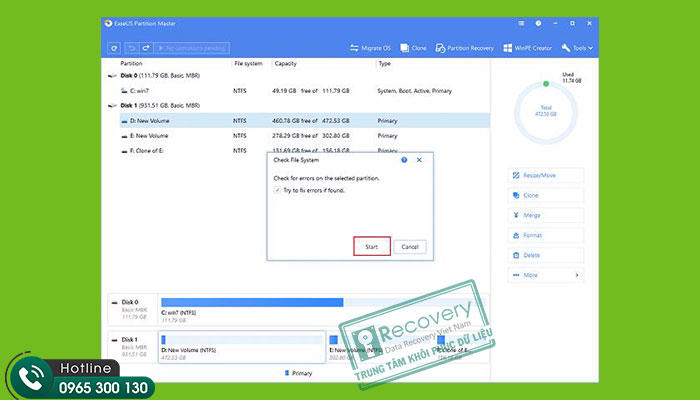
Task: Select the E: New Volume partition row
Action: point(305,136)
